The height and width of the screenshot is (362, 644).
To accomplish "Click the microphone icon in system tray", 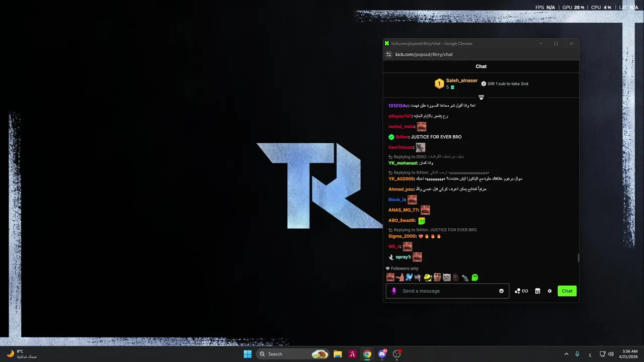I will point(577,354).
